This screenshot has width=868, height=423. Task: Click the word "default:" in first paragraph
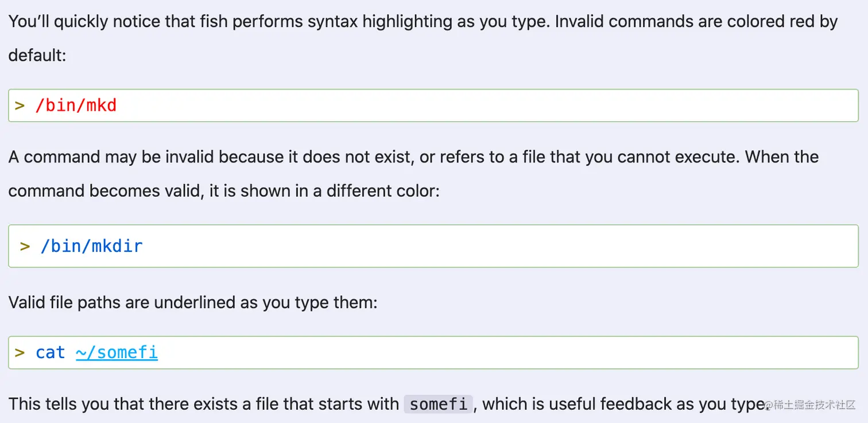(38, 56)
